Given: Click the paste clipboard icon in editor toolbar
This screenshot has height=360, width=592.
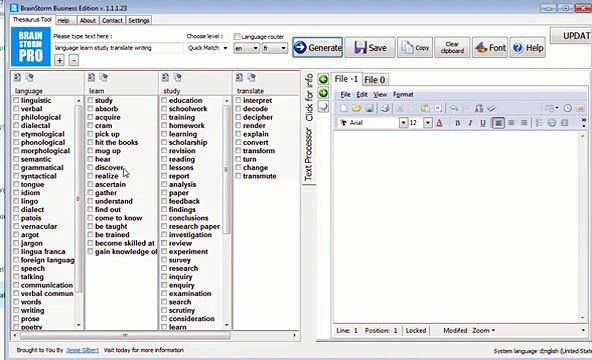Looking at the screenshot, I should click(x=425, y=109).
